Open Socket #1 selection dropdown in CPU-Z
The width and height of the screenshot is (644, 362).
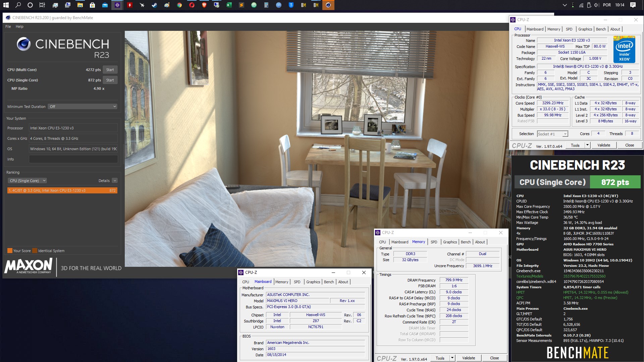[552, 134]
